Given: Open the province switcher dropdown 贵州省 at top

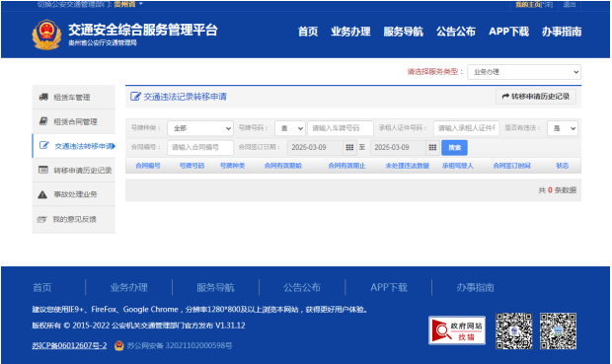Looking at the screenshot, I should tap(128, 4).
